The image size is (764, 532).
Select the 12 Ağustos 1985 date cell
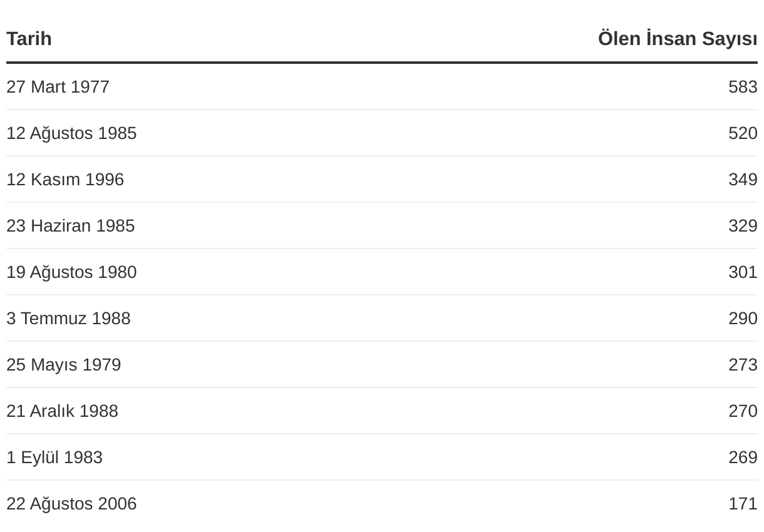(71, 133)
